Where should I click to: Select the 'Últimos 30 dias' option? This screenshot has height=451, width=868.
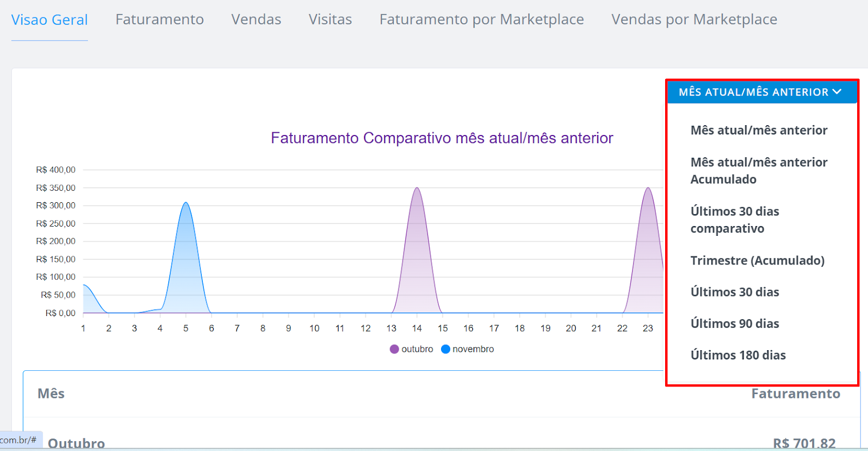point(735,292)
